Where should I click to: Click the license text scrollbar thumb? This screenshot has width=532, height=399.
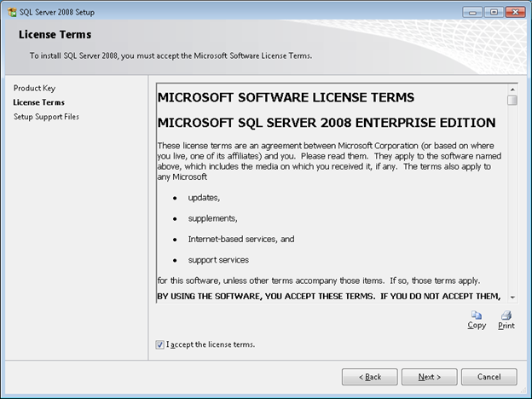coord(512,100)
